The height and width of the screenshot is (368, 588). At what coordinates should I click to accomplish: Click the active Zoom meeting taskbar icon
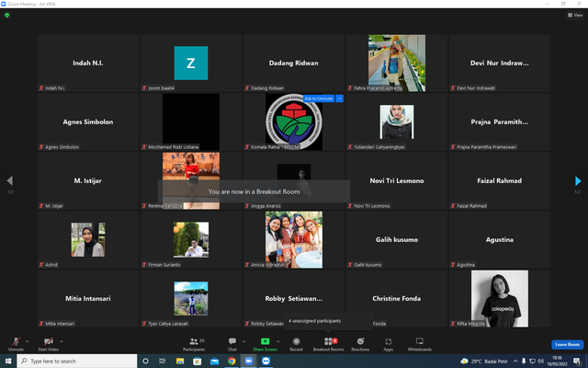[249, 362]
